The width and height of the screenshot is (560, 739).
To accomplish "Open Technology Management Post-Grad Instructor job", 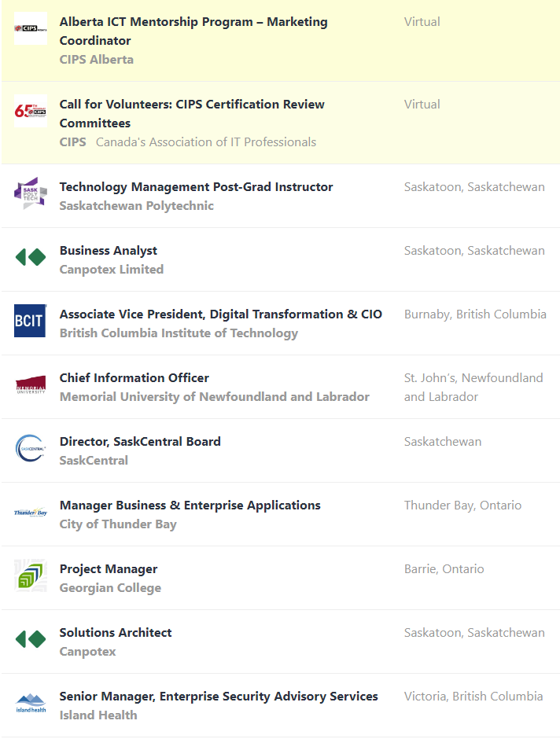I will point(196,187).
